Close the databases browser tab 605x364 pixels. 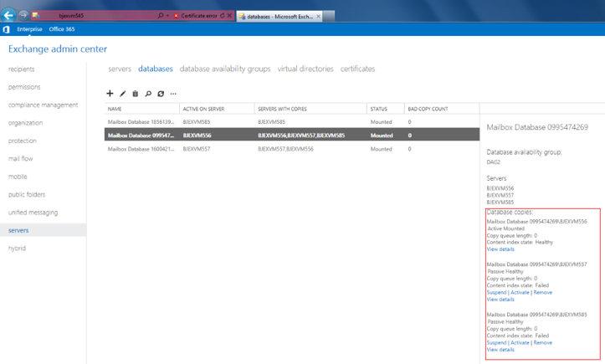pos(318,16)
